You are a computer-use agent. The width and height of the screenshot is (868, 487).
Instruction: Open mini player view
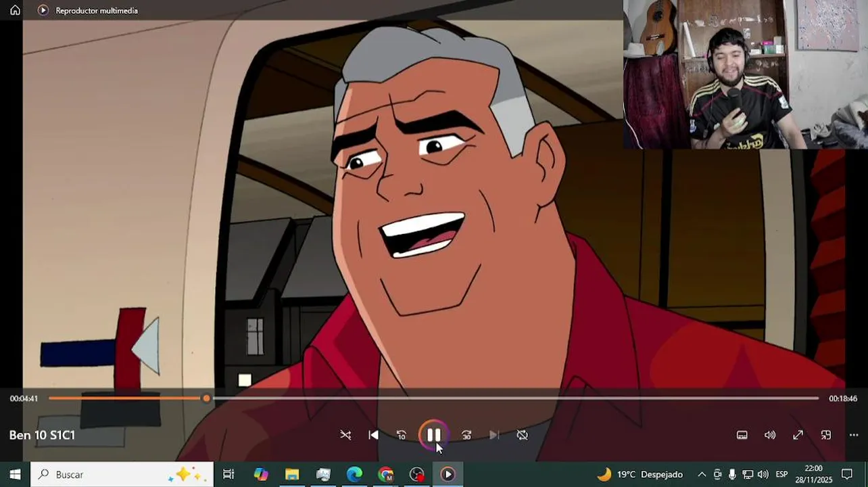pos(825,435)
